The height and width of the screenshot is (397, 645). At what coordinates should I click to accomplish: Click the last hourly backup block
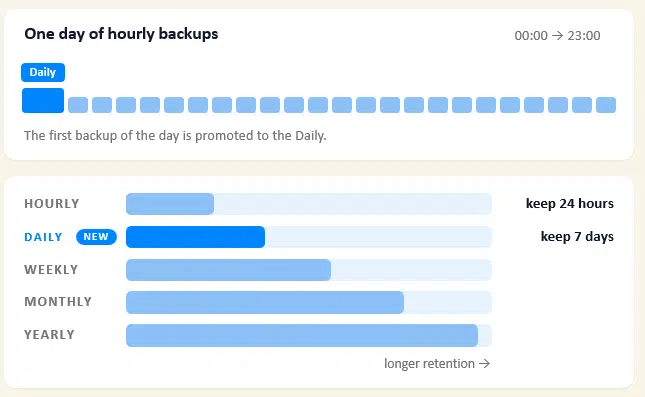pos(606,105)
